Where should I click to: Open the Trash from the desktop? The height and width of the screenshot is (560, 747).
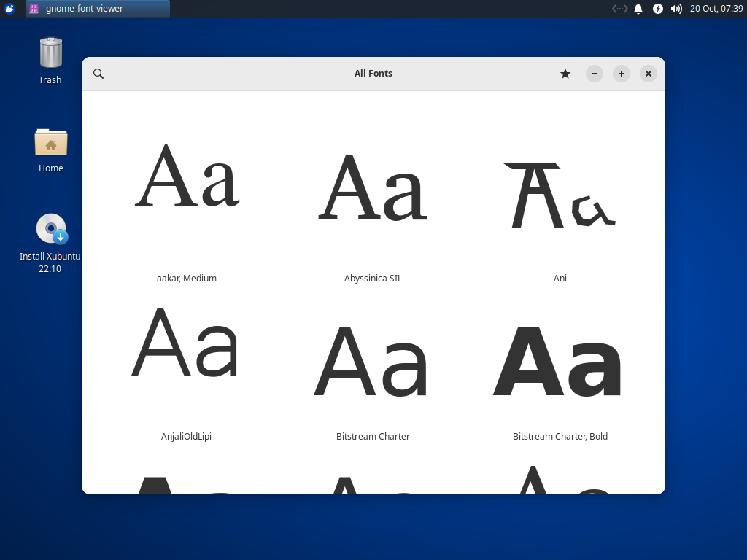pos(50,55)
